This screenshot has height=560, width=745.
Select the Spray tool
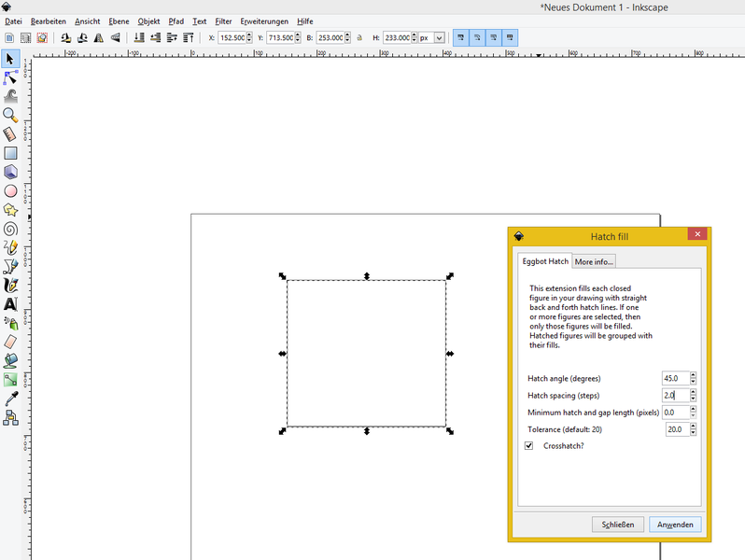click(10, 323)
